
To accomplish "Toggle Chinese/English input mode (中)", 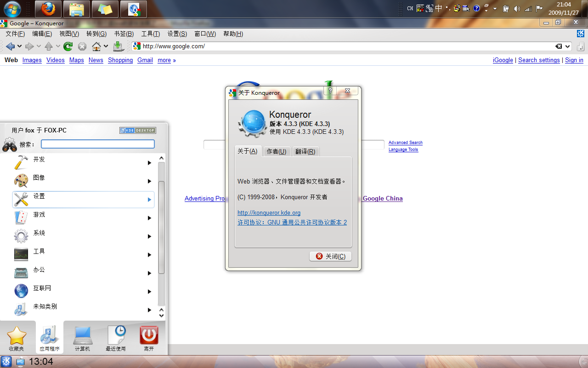I will tap(439, 8).
